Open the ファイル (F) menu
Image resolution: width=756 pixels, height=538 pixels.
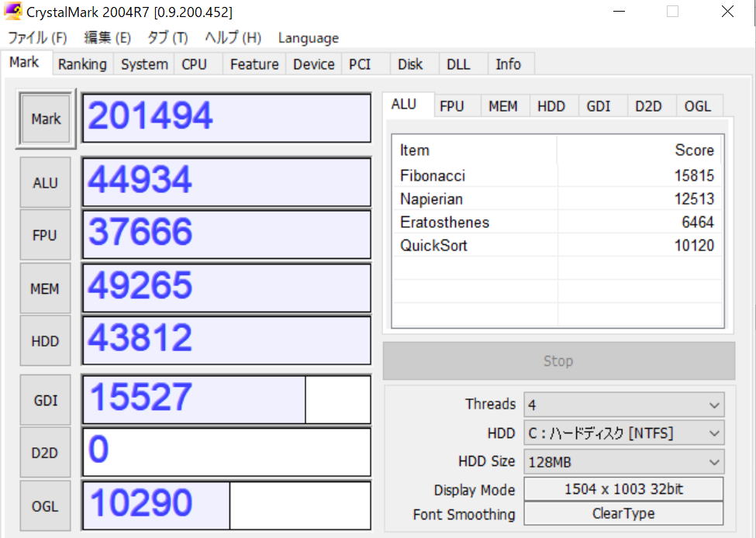37,38
